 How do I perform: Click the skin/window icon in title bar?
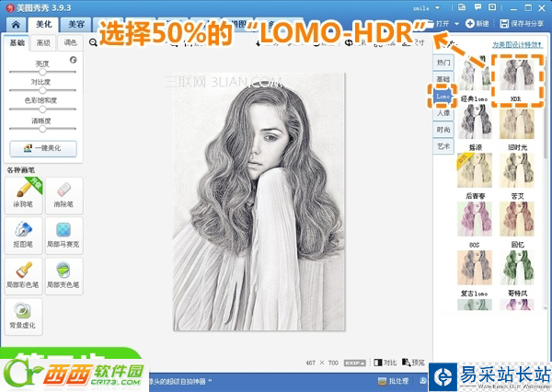coord(462,7)
